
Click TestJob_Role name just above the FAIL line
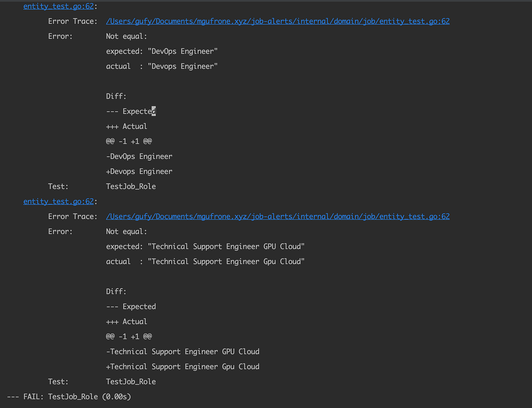click(131, 382)
